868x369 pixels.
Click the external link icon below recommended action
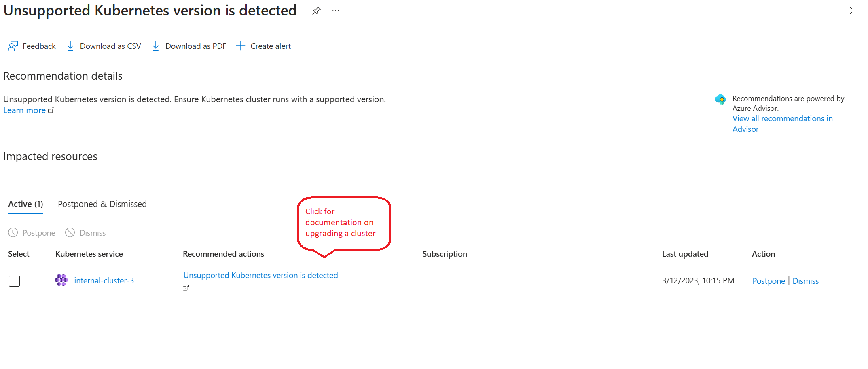pyautogui.click(x=186, y=288)
